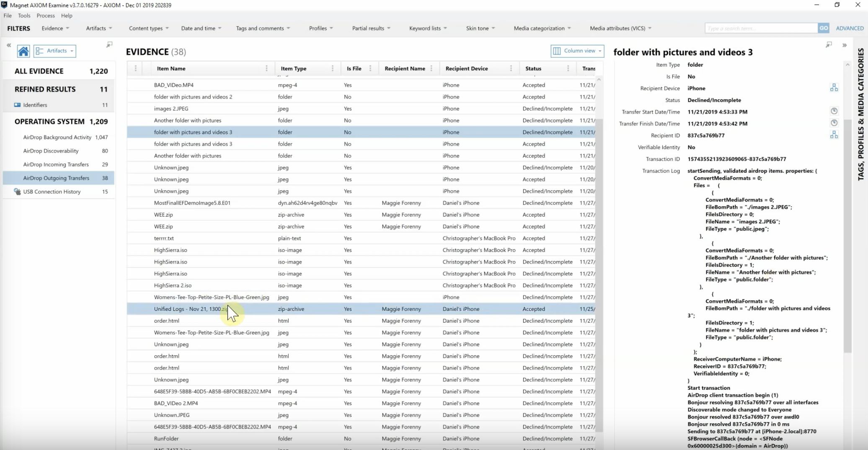Open the Recipient Device connections icon
Screen dimensions: 868x450
pos(834,88)
